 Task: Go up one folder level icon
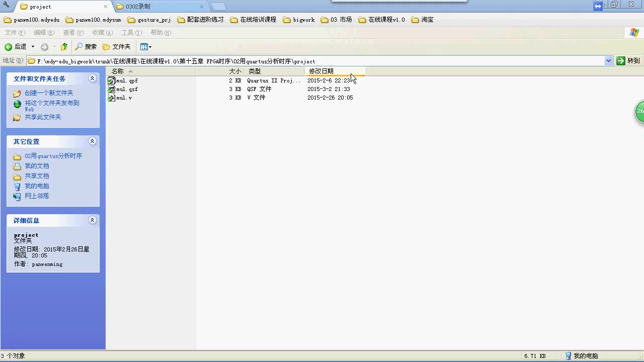[x=64, y=47]
